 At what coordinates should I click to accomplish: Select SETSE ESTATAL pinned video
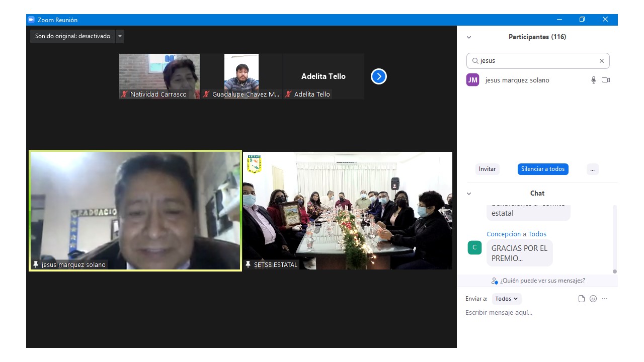[348, 211]
